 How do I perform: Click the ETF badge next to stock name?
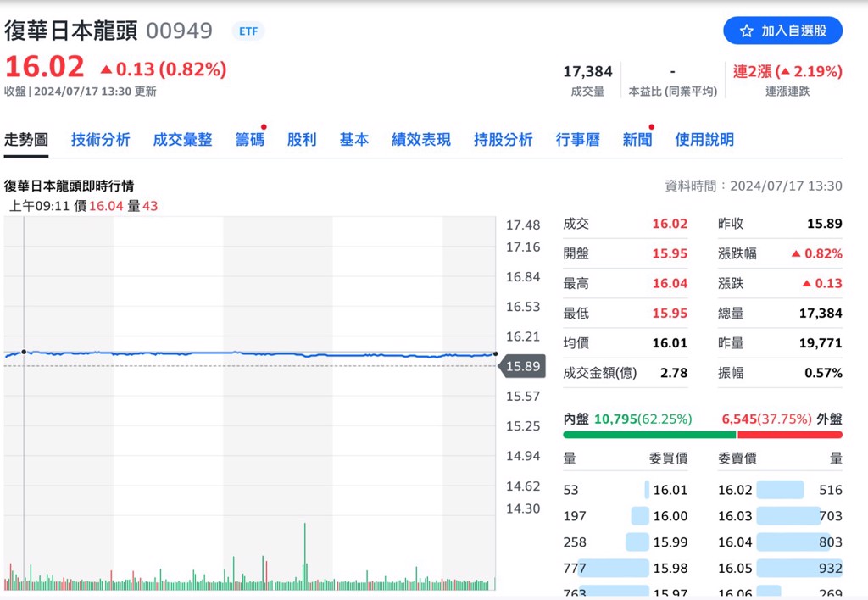pyautogui.click(x=247, y=31)
